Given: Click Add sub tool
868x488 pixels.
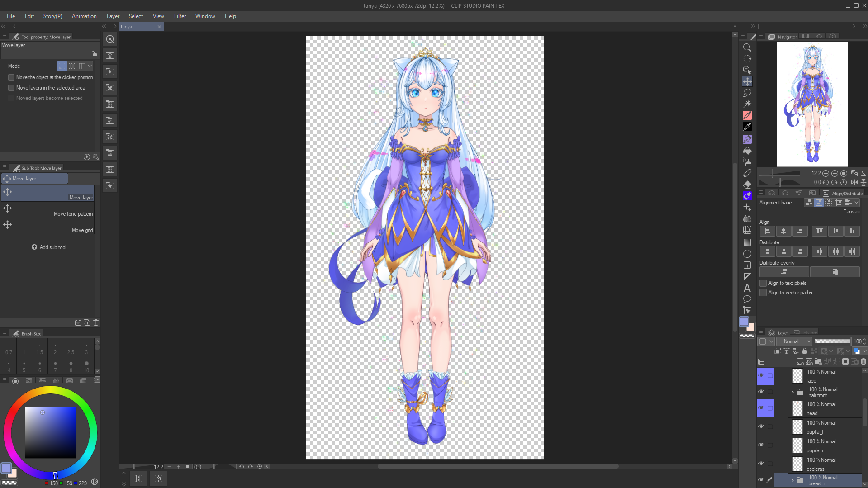Looking at the screenshot, I should pyautogui.click(x=49, y=247).
